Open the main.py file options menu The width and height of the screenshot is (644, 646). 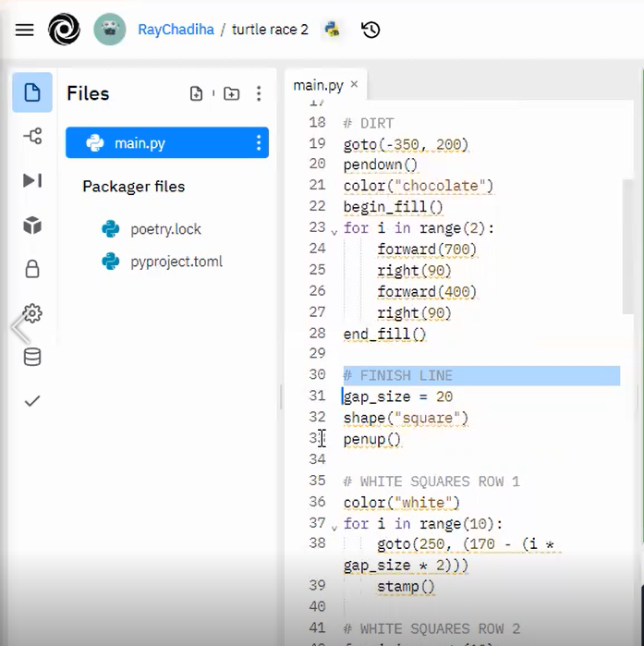258,143
